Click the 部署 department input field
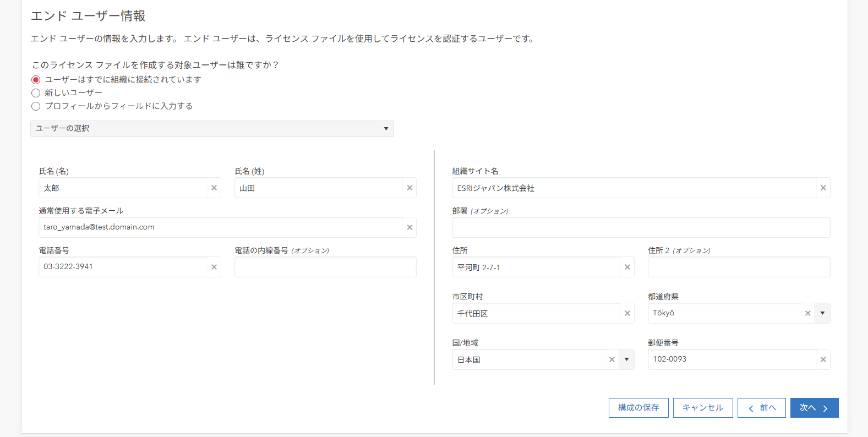The image size is (868, 437). (641, 227)
